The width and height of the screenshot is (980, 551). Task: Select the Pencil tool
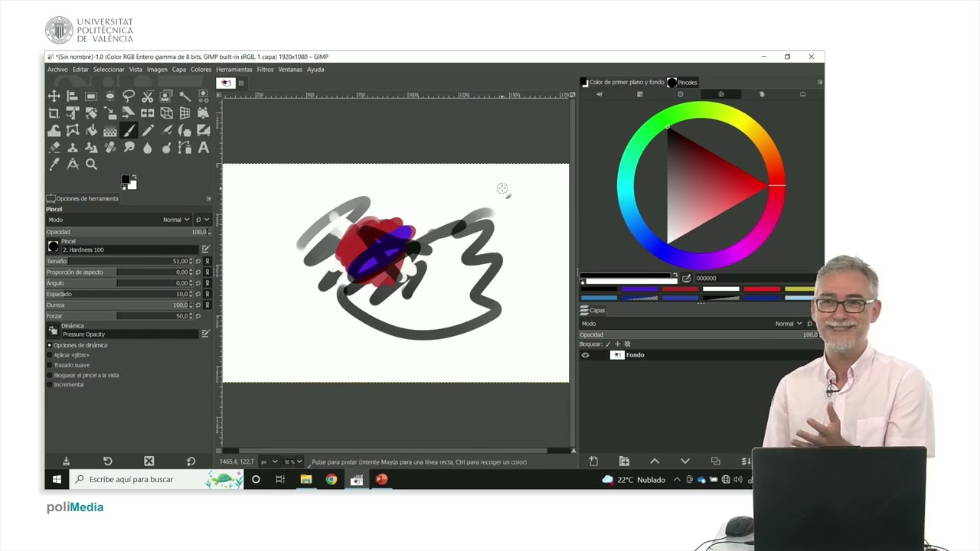[x=148, y=130]
